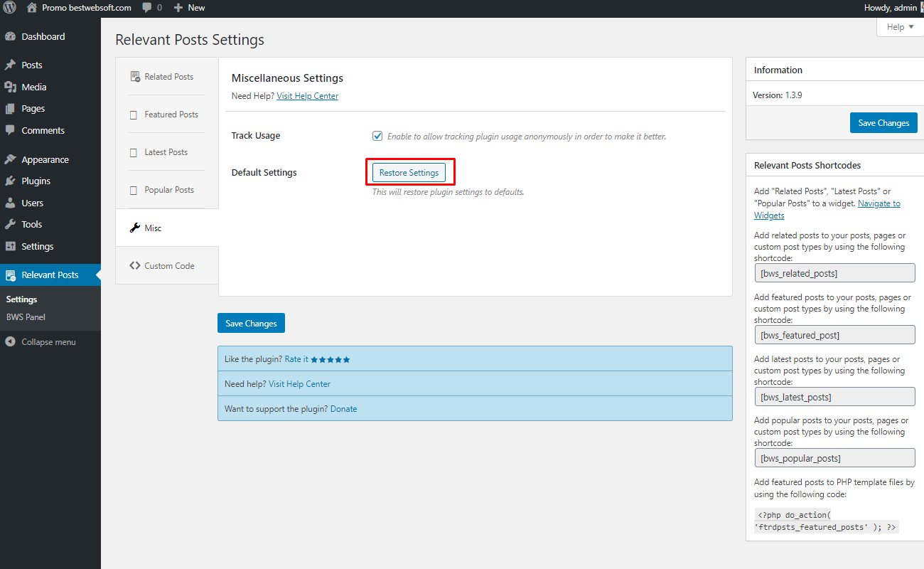Viewport: 924px width, 569px height.
Task: Click the [bws_related_posts] shortcode field
Action: click(834, 273)
